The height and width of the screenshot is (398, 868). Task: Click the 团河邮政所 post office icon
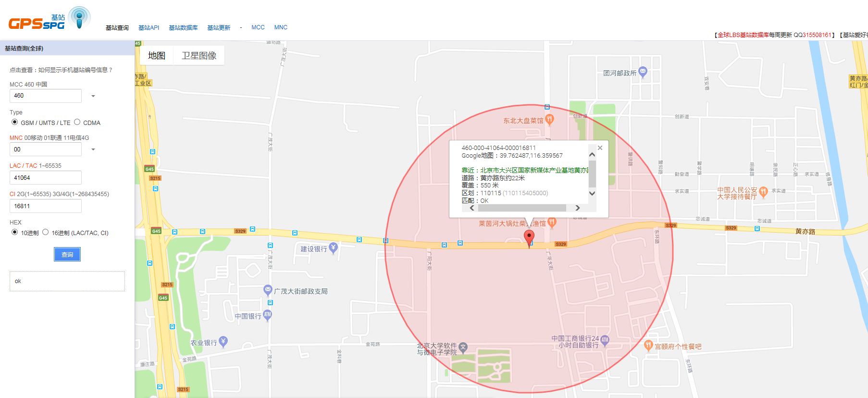point(643,73)
